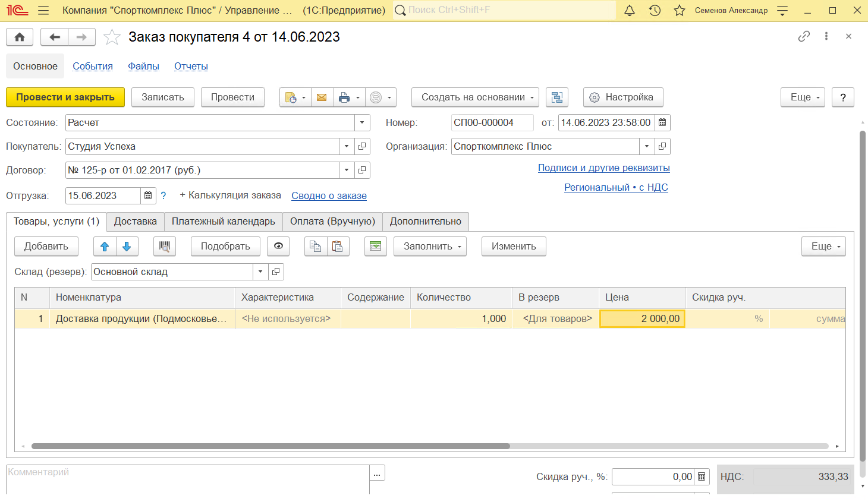Open the 1C main menu hamburger icon

click(43, 11)
